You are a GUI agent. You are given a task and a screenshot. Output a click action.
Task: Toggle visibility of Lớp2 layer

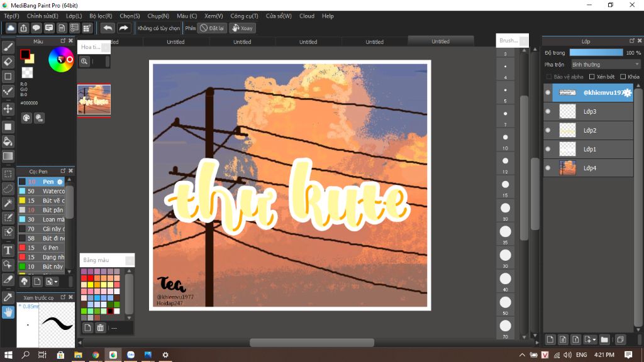(548, 130)
